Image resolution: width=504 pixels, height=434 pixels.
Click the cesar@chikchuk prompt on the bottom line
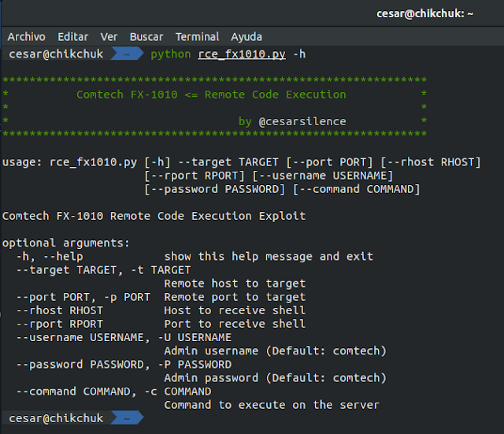coord(56,418)
